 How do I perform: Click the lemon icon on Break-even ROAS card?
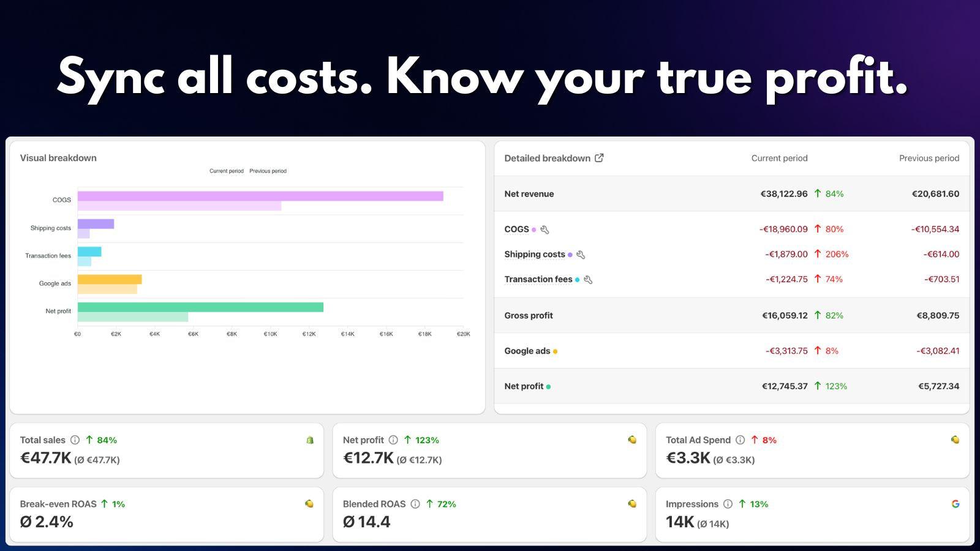tap(309, 504)
